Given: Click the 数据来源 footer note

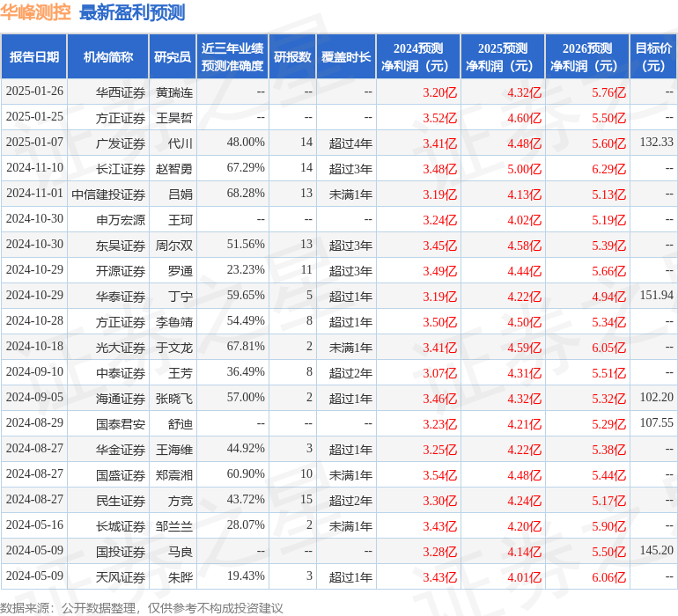Looking at the screenshot, I should point(142,607).
